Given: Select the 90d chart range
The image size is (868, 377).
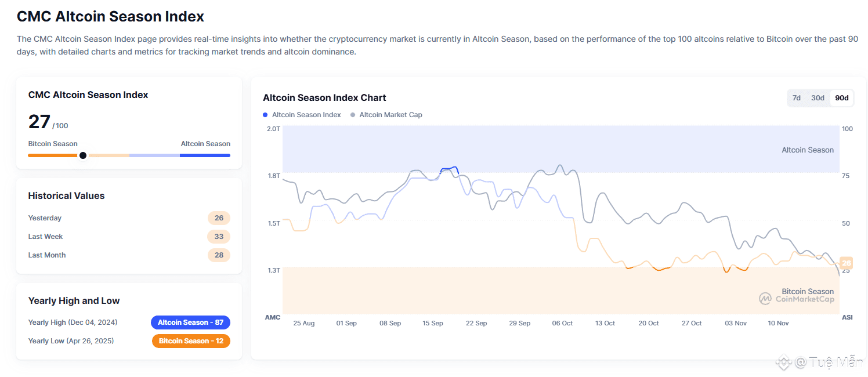Looking at the screenshot, I should point(841,98).
